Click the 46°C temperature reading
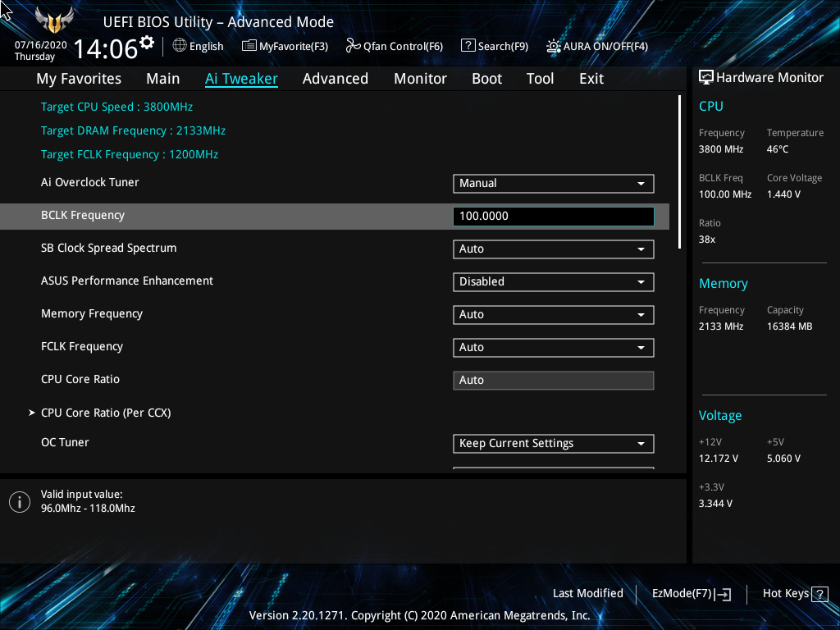The image size is (840, 630). (778, 149)
